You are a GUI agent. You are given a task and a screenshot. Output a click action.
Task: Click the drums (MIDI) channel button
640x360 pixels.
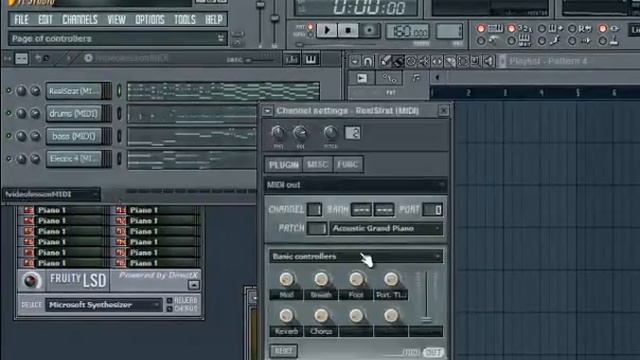74,113
